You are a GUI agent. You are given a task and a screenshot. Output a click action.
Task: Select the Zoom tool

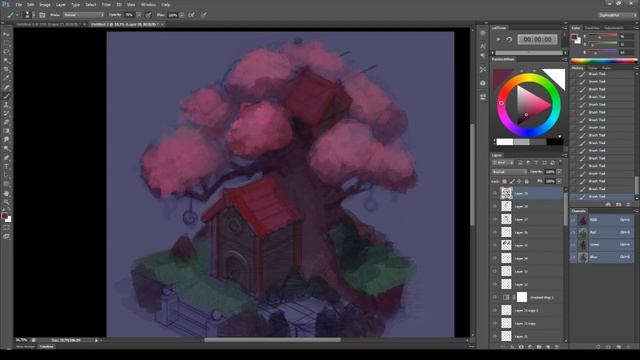click(x=6, y=202)
